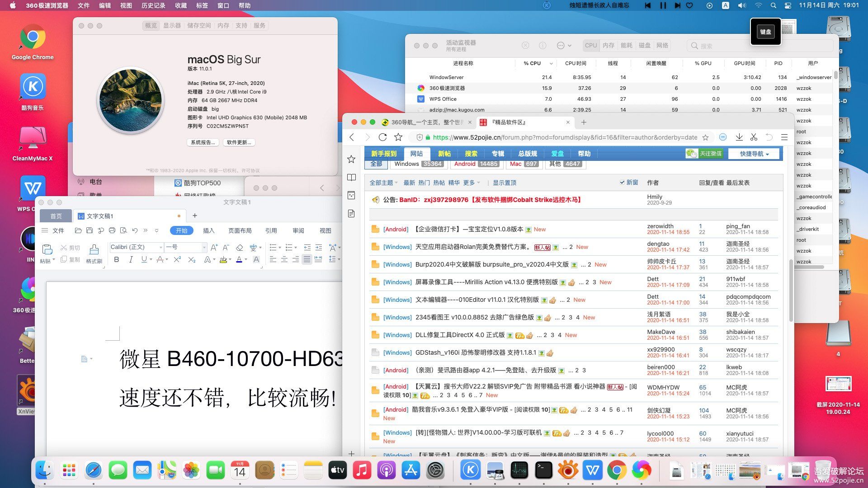Select 内存 tab in Activity Monitor
The width and height of the screenshot is (868, 488).
coord(609,45)
